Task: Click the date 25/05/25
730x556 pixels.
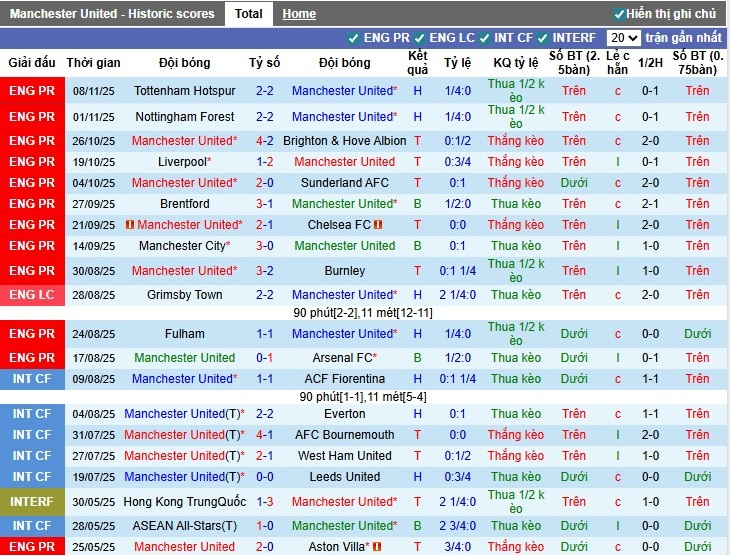Action: click(94, 547)
